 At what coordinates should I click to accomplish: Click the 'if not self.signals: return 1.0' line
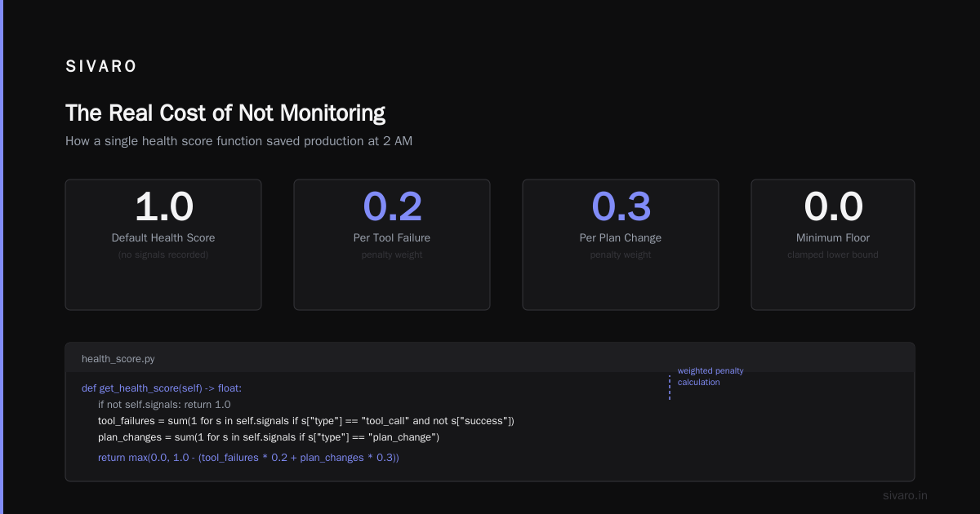point(164,405)
